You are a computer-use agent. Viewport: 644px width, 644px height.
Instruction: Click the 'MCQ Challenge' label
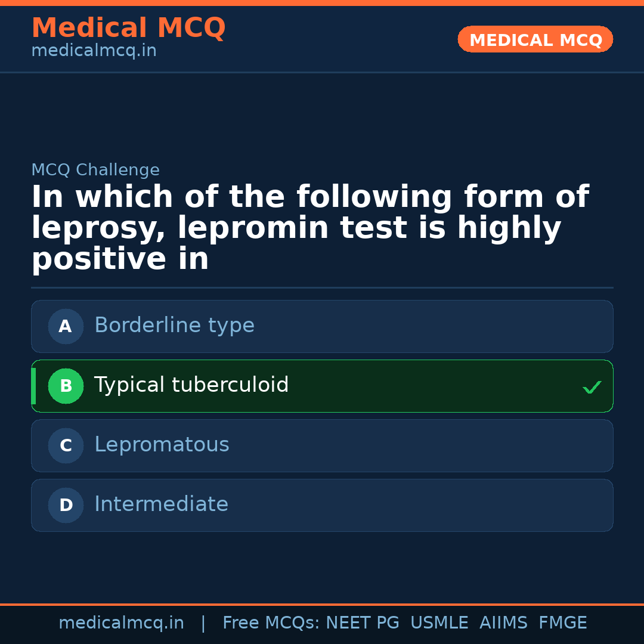[x=95, y=170]
